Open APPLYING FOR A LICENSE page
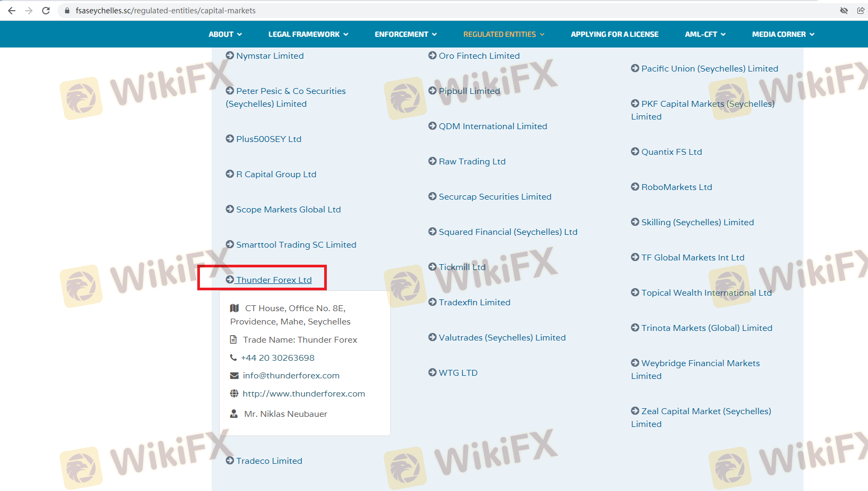 tap(614, 34)
